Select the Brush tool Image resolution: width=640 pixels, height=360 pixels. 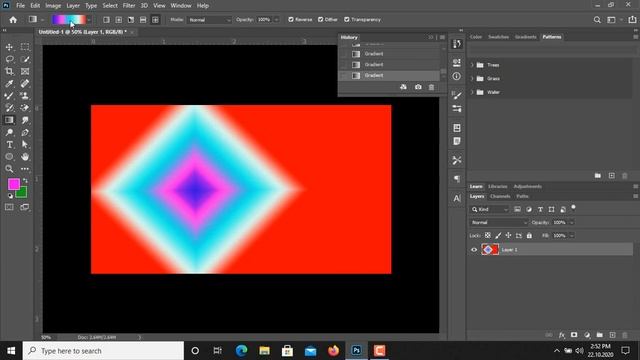[9, 96]
